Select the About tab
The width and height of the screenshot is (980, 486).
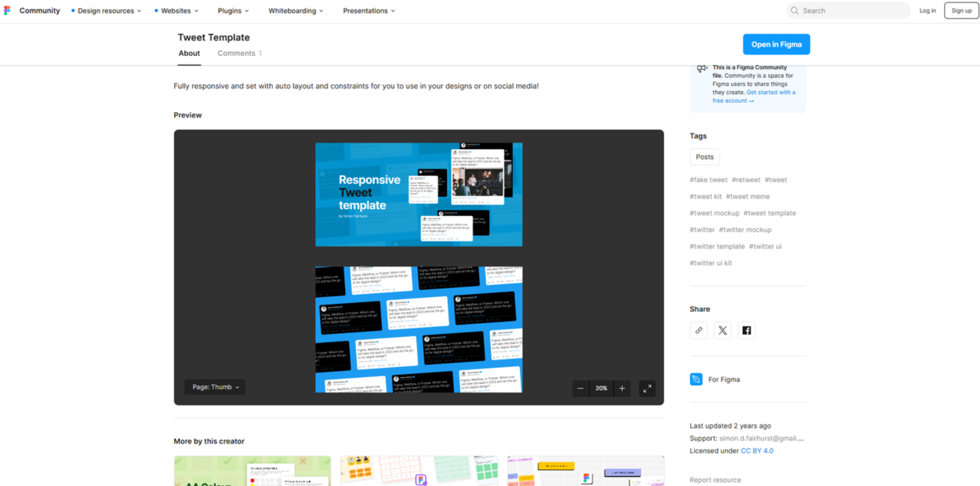coord(189,53)
